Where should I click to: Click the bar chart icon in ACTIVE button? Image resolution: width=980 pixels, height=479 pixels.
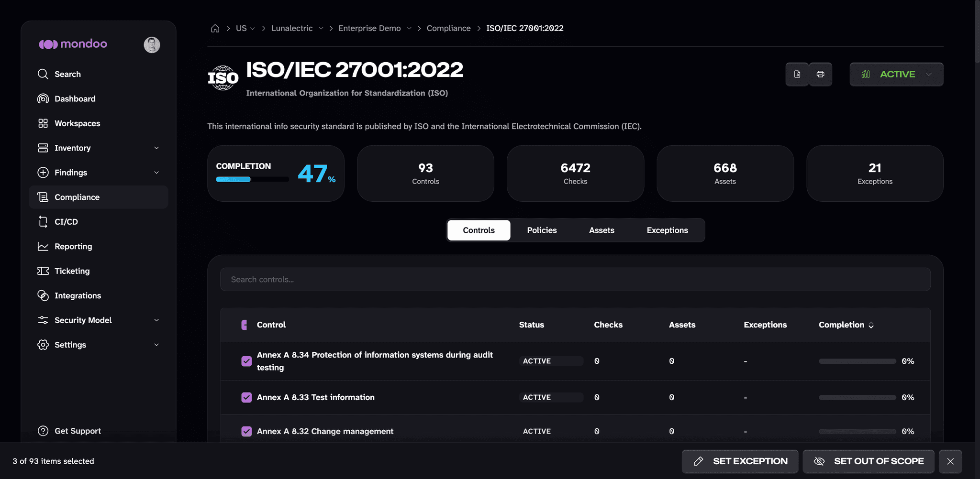[866, 74]
